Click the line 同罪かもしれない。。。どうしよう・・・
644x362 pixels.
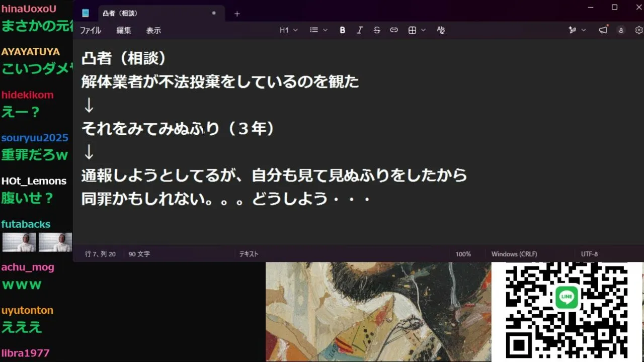click(226, 199)
